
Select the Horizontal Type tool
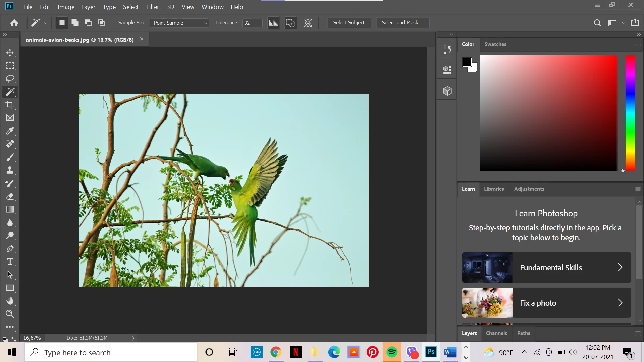pyautogui.click(x=10, y=262)
